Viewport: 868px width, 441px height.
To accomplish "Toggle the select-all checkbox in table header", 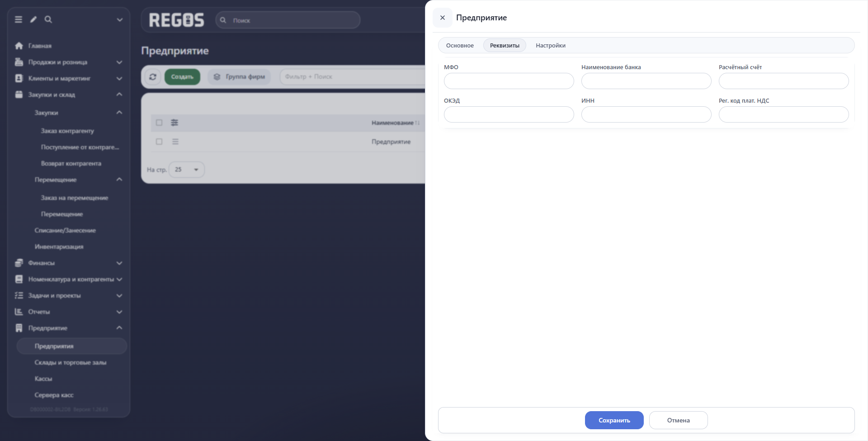I will tap(159, 123).
